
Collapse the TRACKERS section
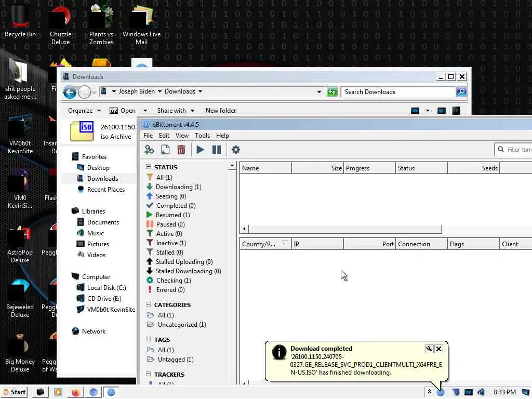pos(148,374)
